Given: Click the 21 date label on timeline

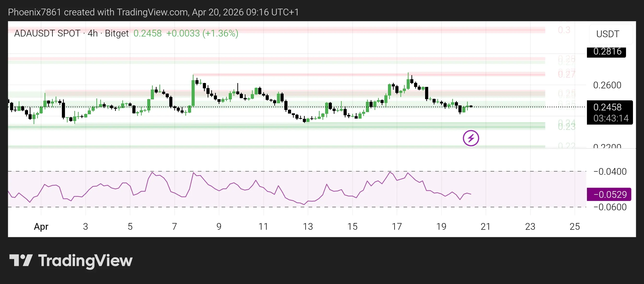Looking at the screenshot, I should coord(486,226).
